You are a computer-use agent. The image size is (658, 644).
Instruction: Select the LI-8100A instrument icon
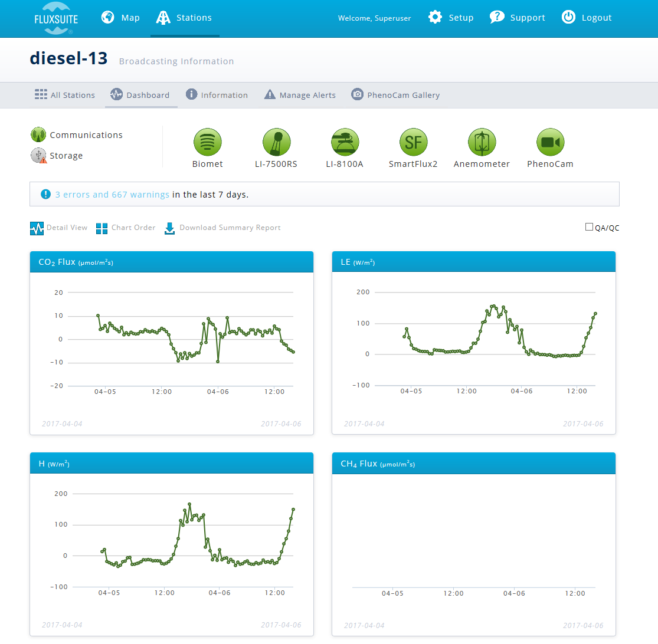345,142
